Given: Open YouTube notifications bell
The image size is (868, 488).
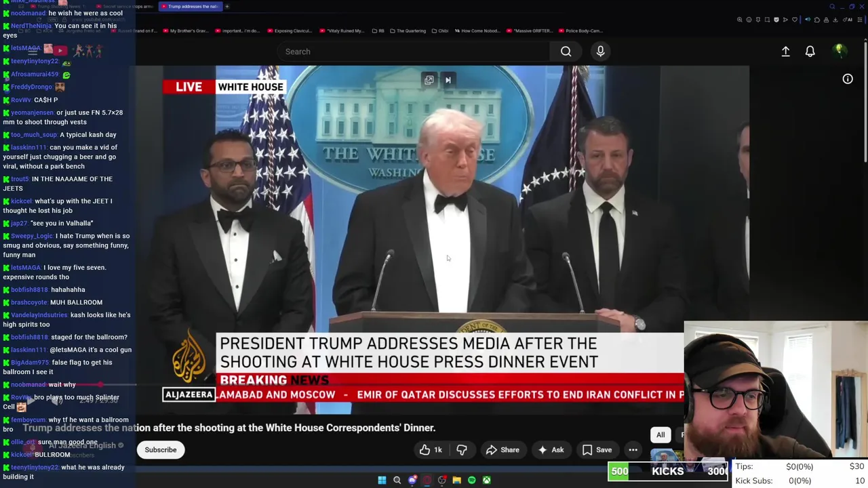Looking at the screenshot, I should (x=810, y=52).
